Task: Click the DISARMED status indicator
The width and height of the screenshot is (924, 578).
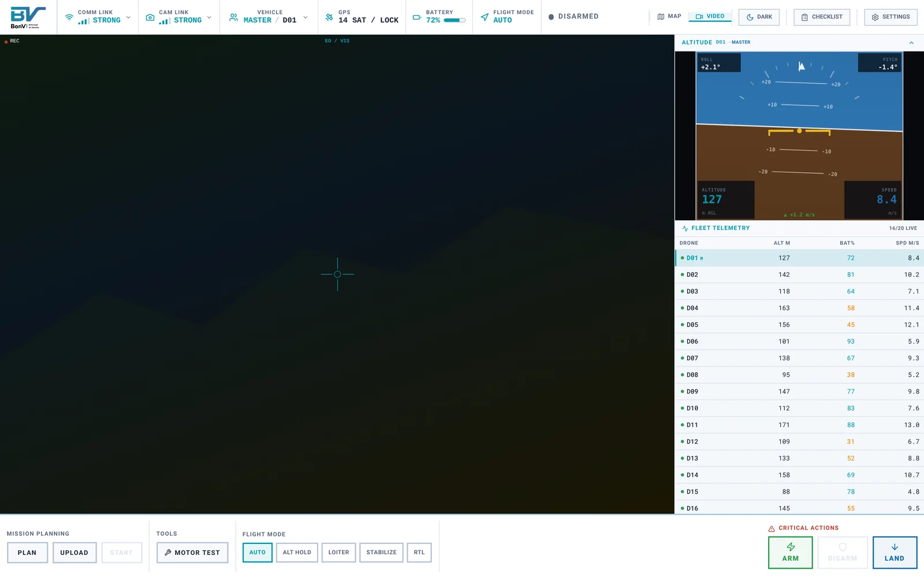Action: click(573, 17)
